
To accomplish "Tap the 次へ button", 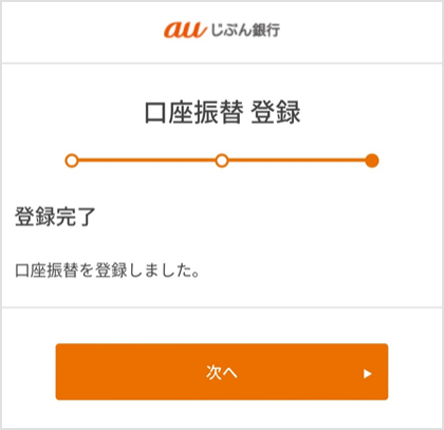I will (222, 372).
